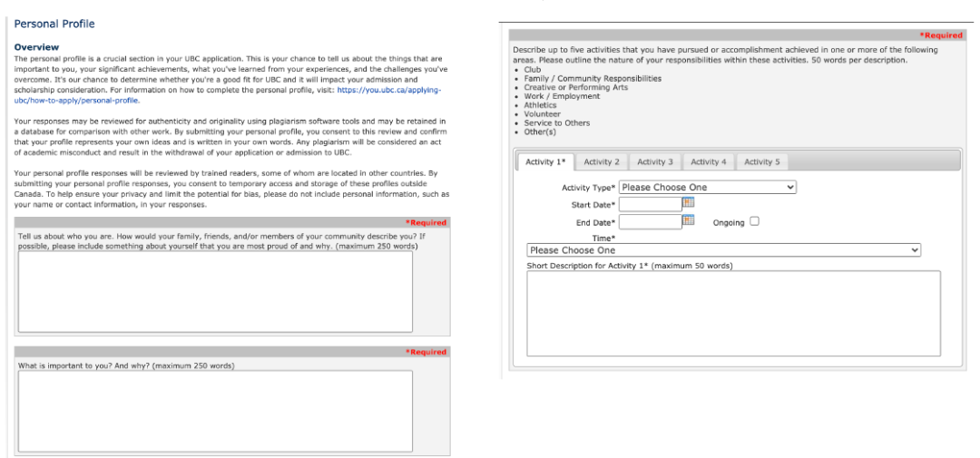Screen dimensions: 980x458
Task: Tick the Ongoing checkbox
Action: pyautogui.click(x=754, y=221)
